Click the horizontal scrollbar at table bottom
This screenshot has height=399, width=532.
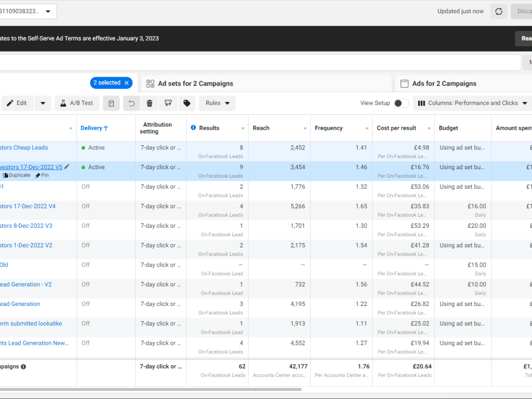click(x=151, y=389)
